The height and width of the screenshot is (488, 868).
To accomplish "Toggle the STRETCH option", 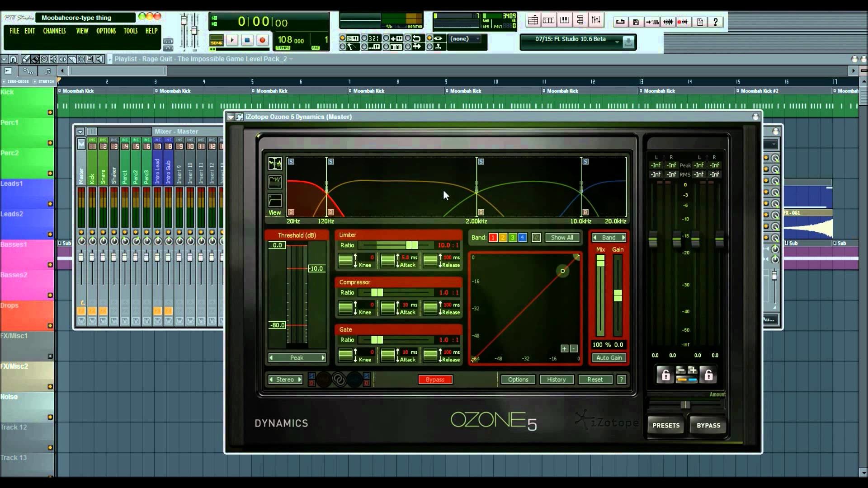I will (x=44, y=82).
